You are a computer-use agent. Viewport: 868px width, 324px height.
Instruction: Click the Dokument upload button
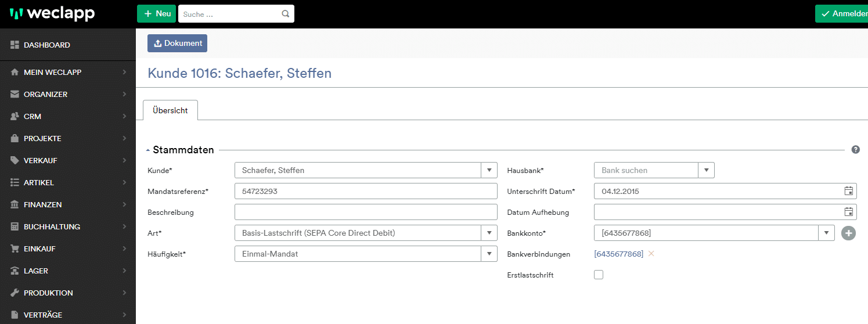click(x=177, y=44)
